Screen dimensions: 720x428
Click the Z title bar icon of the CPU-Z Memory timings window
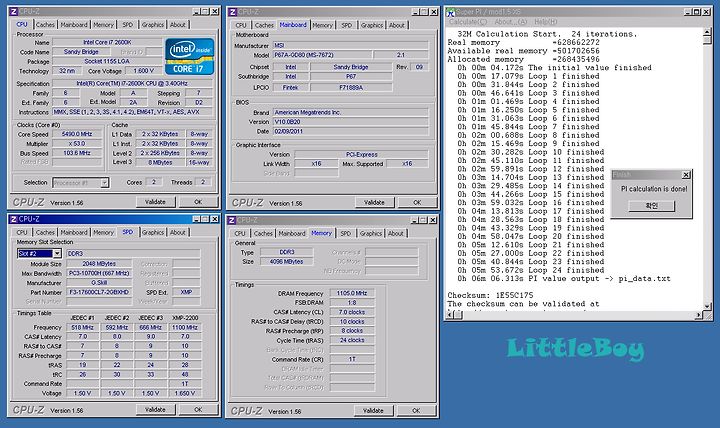pos(232,220)
